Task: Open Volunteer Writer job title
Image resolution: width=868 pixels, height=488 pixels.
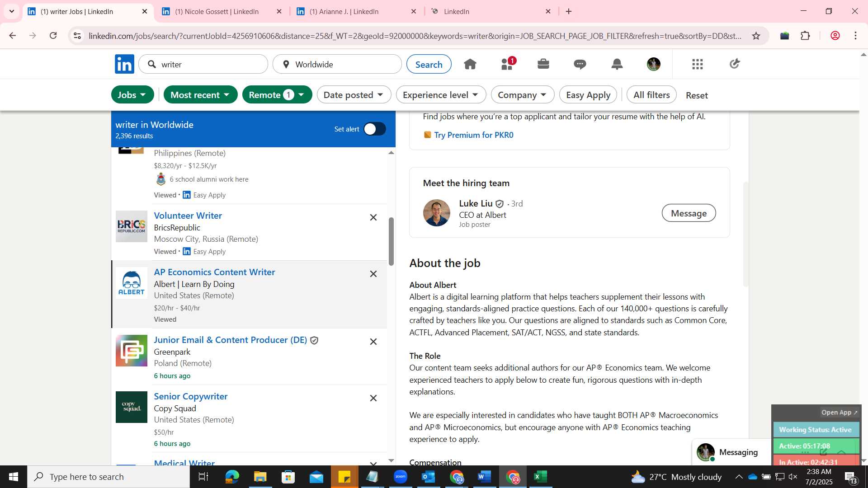Action: pyautogui.click(x=188, y=216)
